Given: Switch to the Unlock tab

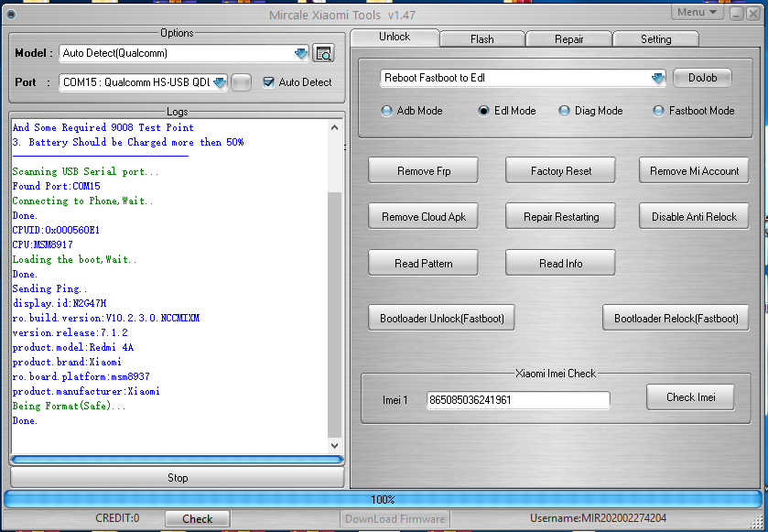Looking at the screenshot, I should [x=395, y=37].
